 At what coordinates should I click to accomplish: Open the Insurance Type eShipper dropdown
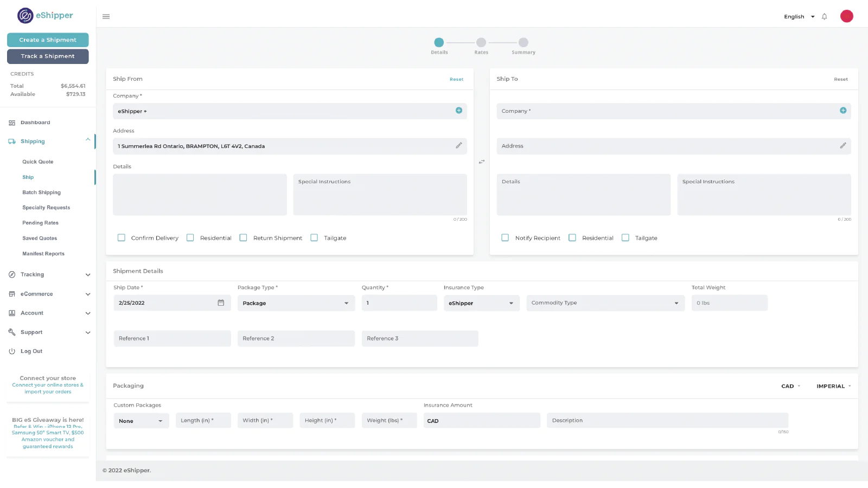pyautogui.click(x=482, y=303)
